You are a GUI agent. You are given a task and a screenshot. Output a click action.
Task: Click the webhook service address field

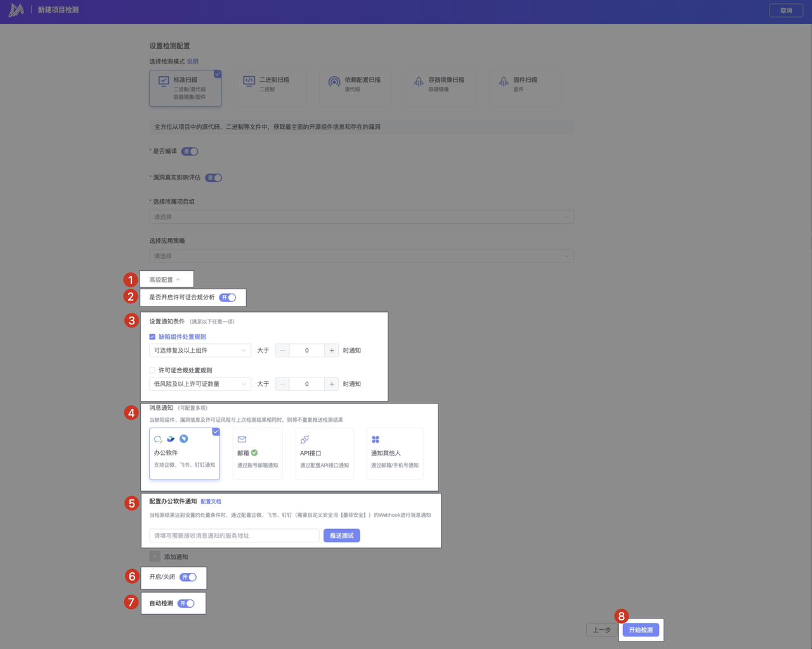click(x=234, y=535)
